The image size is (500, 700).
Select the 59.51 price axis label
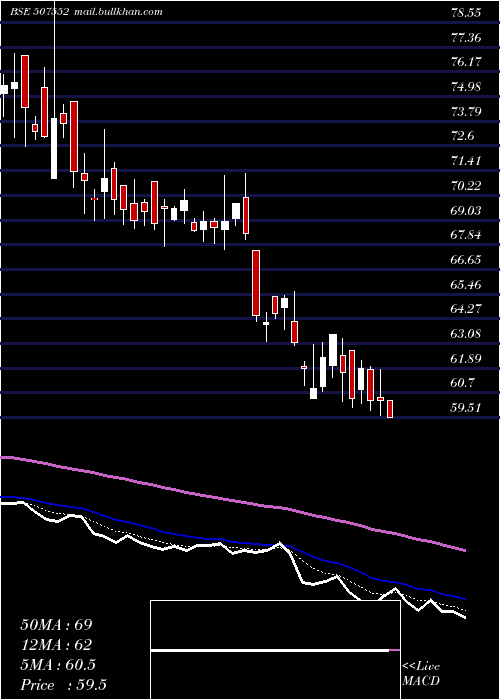point(466,407)
